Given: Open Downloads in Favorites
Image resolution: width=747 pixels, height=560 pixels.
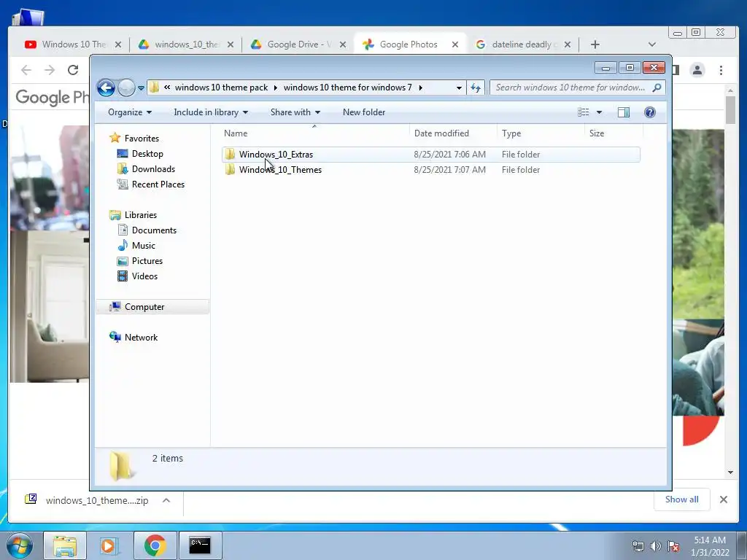Looking at the screenshot, I should coord(153,169).
